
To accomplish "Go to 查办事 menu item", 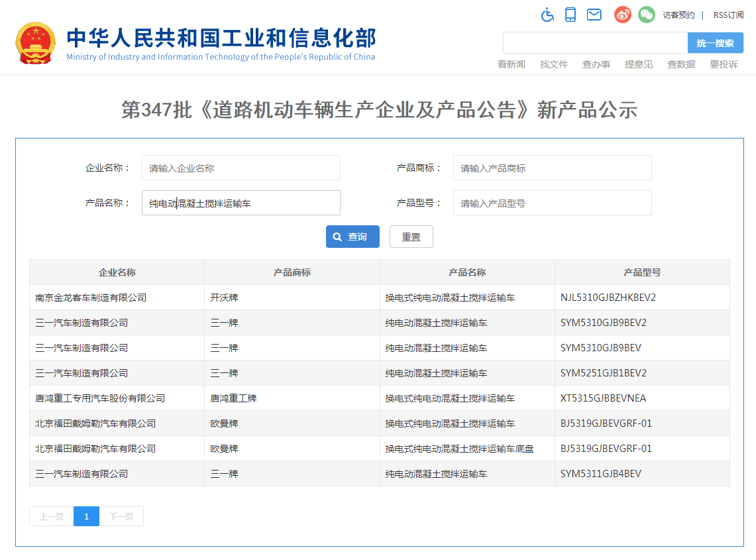I will coord(596,64).
